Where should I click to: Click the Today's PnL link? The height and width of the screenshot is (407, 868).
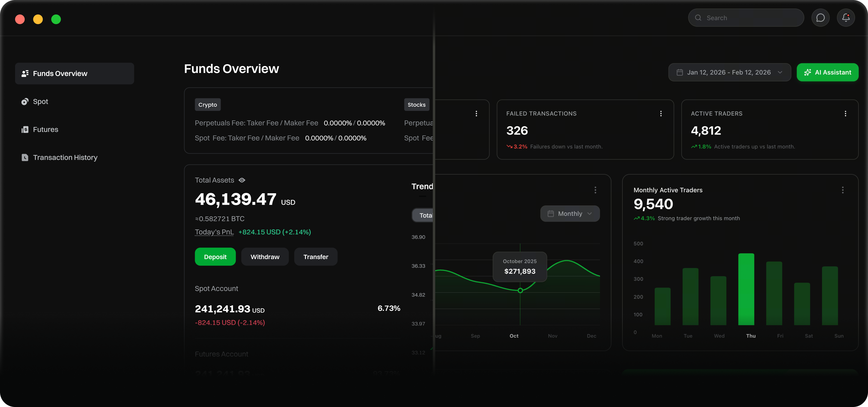tap(214, 232)
